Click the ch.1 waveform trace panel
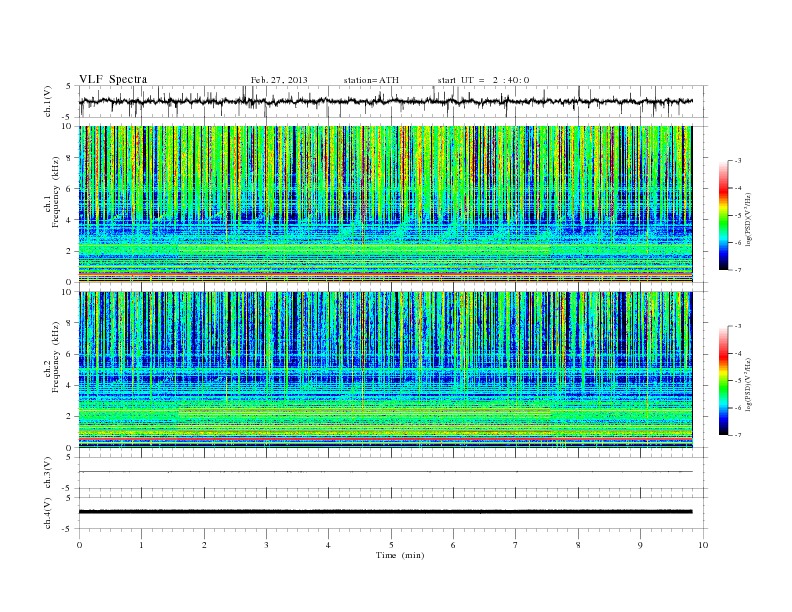 [x=393, y=101]
